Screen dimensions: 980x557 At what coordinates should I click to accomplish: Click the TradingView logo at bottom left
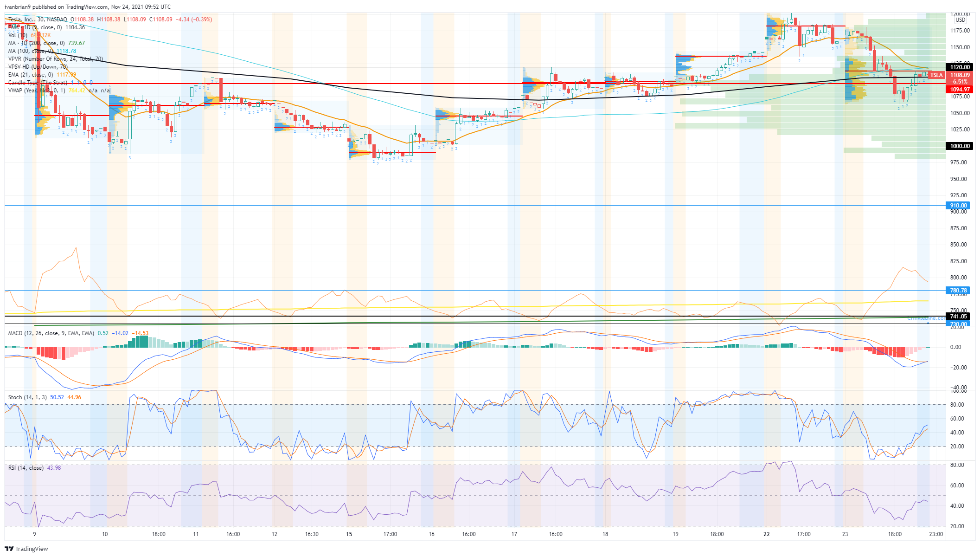tap(26, 549)
